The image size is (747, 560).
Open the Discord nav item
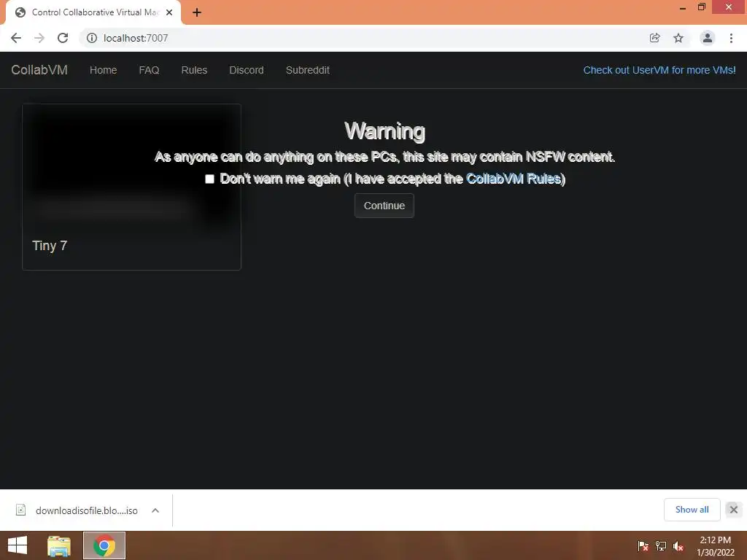pos(247,70)
